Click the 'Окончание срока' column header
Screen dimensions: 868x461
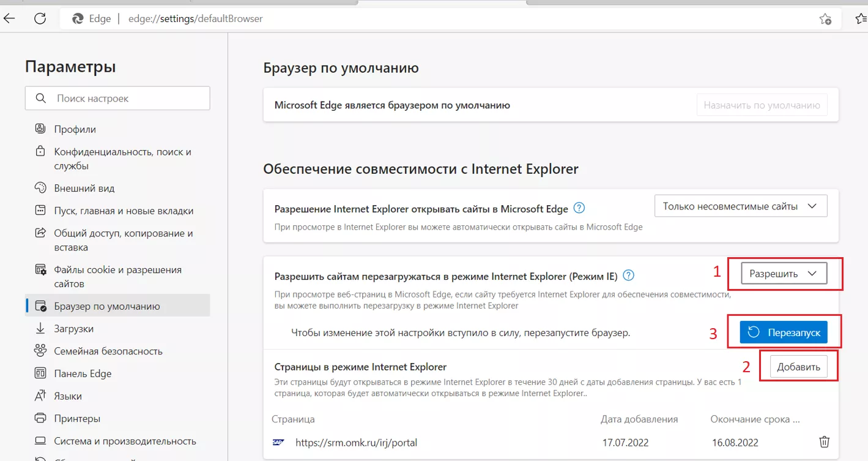755,419
